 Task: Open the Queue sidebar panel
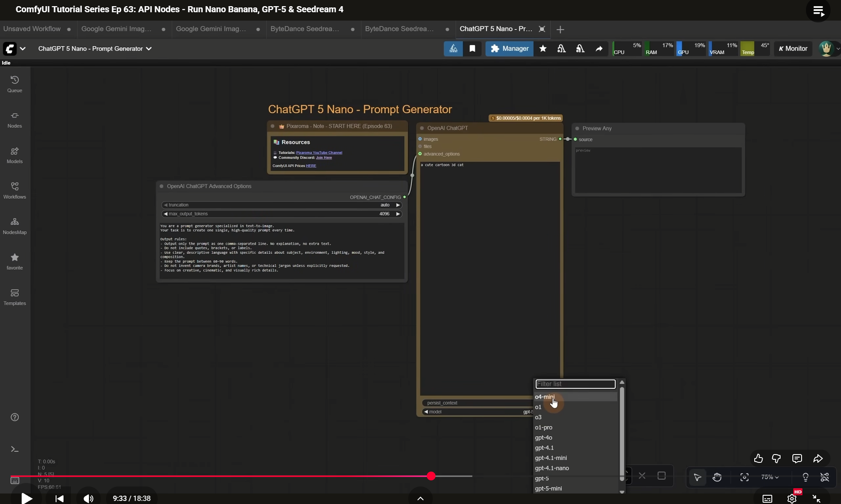14,84
